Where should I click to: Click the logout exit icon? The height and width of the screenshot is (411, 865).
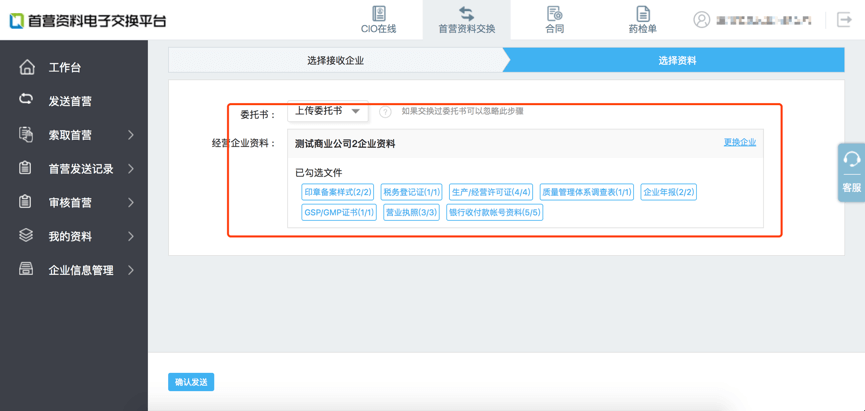(844, 20)
